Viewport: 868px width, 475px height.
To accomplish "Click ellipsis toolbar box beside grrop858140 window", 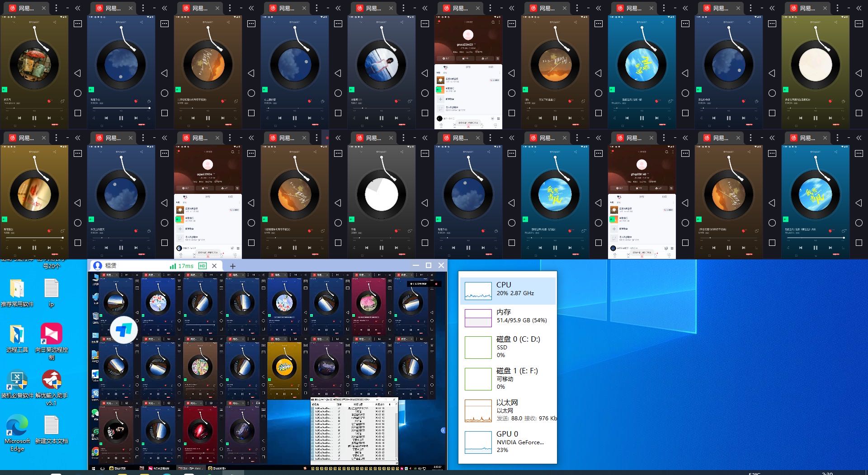I will pyautogui.click(x=685, y=154).
